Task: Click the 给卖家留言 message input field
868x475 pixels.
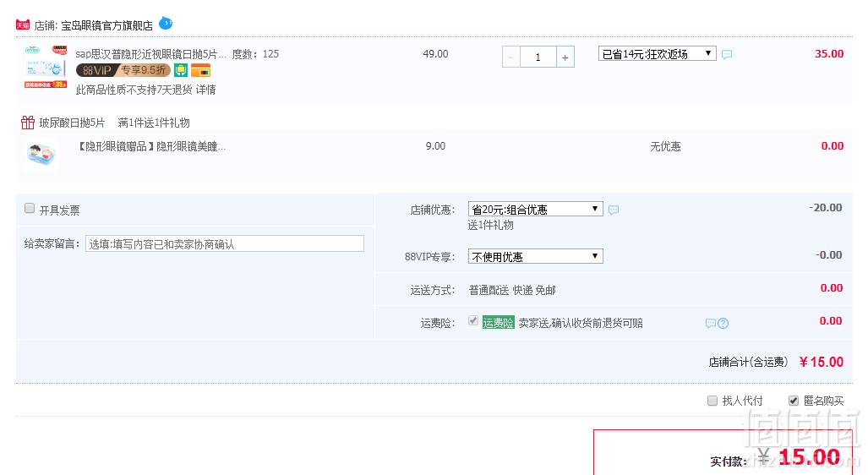Action: (225, 243)
